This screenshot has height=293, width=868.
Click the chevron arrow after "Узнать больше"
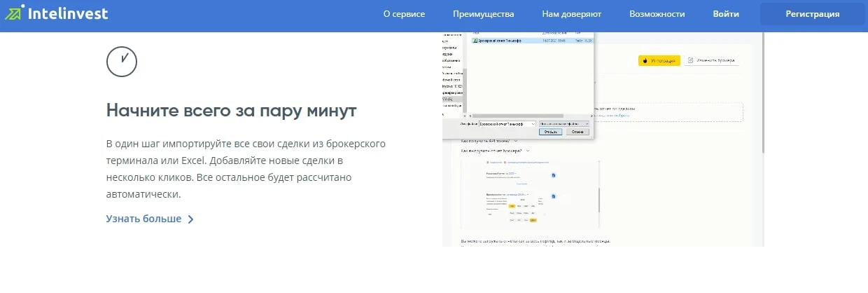pos(191,219)
